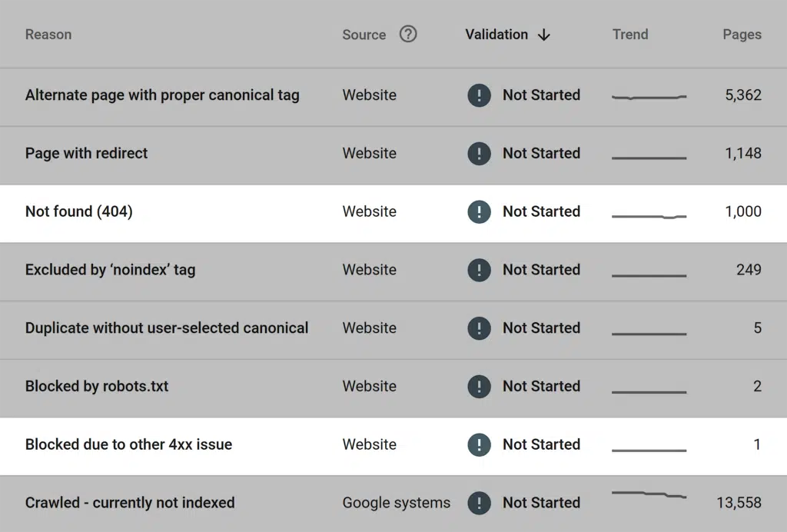Click the Source column help question mark icon
Screen dimensions: 787x532
pos(408,34)
